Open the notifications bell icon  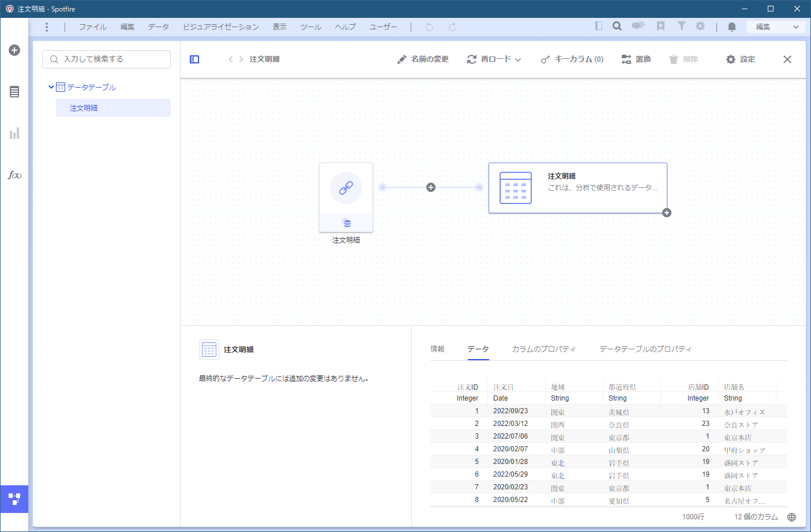click(732, 27)
